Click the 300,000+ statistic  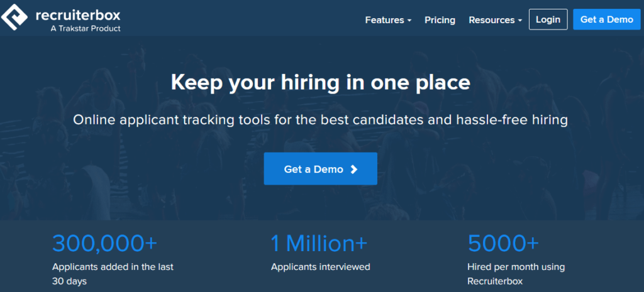click(x=105, y=243)
